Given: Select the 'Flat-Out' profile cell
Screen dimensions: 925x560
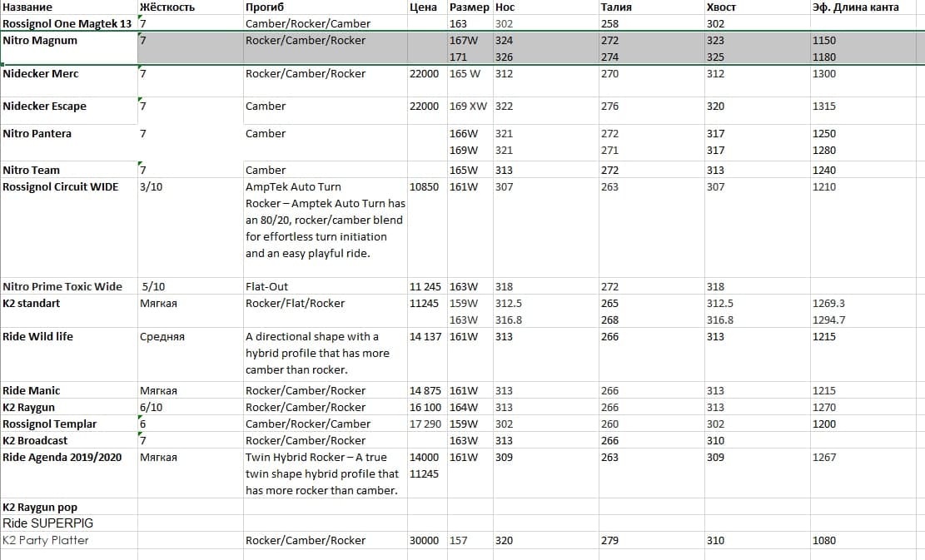Looking at the screenshot, I should tap(325, 286).
